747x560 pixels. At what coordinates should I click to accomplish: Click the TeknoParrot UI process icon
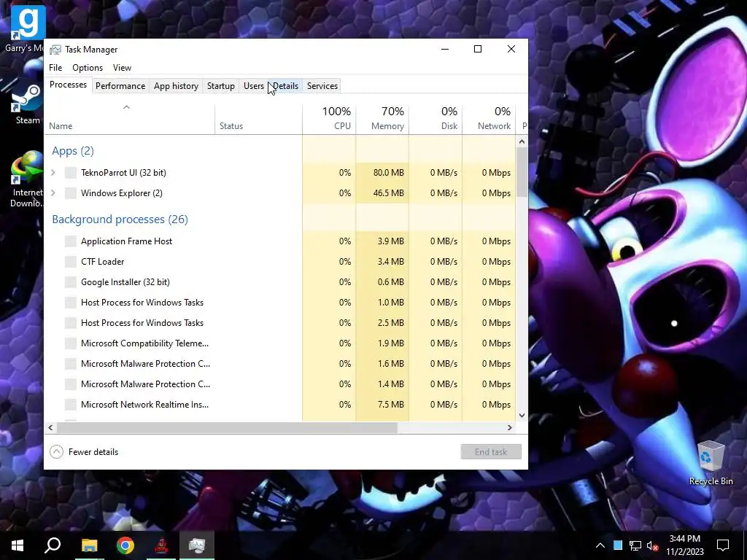[x=71, y=173]
